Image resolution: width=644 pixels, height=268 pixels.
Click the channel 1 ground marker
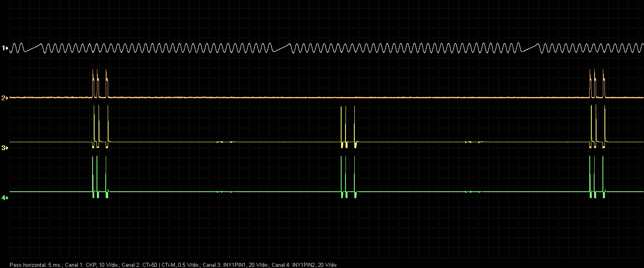(x=5, y=48)
